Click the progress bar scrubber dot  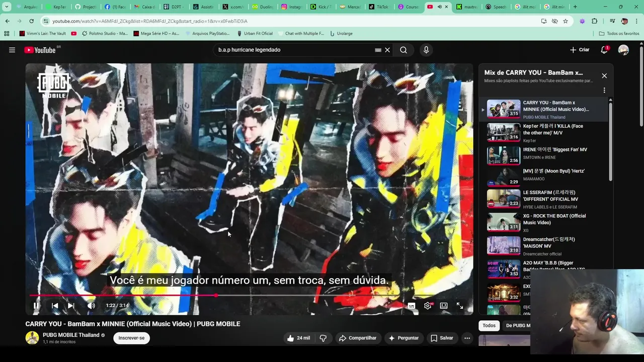pos(216,295)
